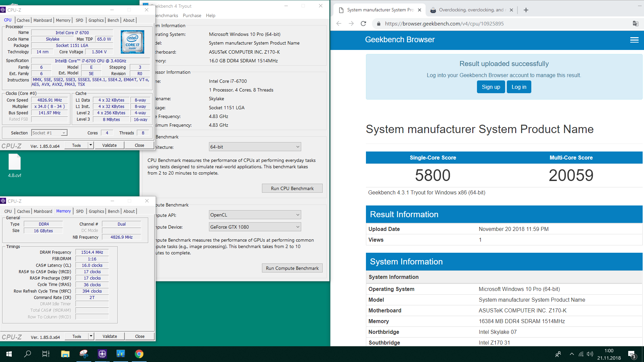Select the 'November 20 2018 11:59 PM' upload date
The width and height of the screenshot is (644, 362).
click(514, 229)
